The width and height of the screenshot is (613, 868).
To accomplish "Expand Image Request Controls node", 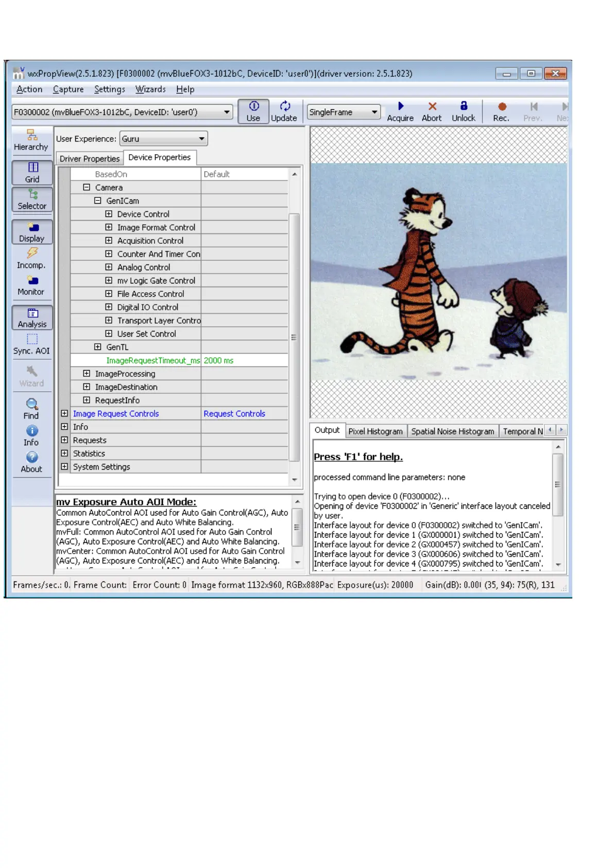I will coord(64,413).
